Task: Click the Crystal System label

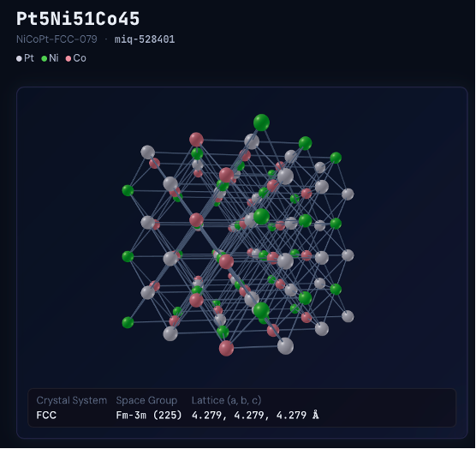Action: tap(72, 400)
